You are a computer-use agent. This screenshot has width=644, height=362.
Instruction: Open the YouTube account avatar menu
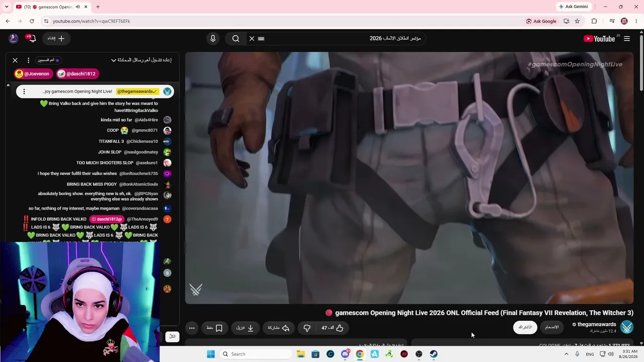[x=14, y=39]
